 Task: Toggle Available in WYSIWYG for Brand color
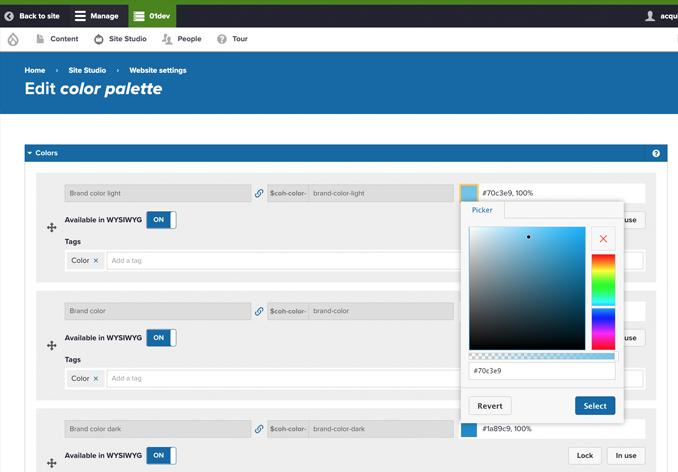click(161, 338)
